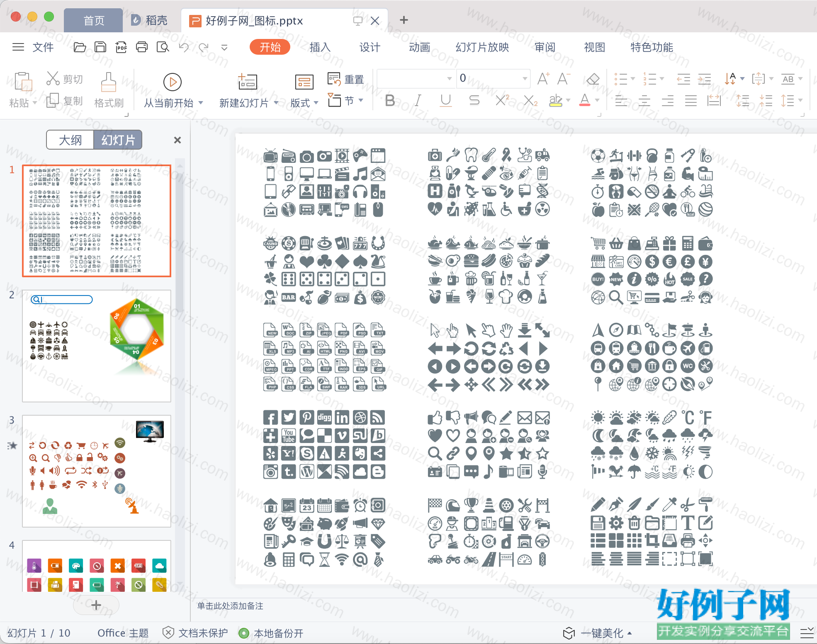Image resolution: width=817 pixels, height=644 pixels.
Task: Increase indent level icon
Action: (x=704, y=79)
